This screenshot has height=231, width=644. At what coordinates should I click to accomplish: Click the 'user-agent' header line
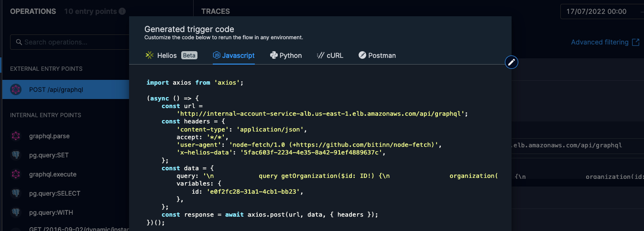click(309, 145)
